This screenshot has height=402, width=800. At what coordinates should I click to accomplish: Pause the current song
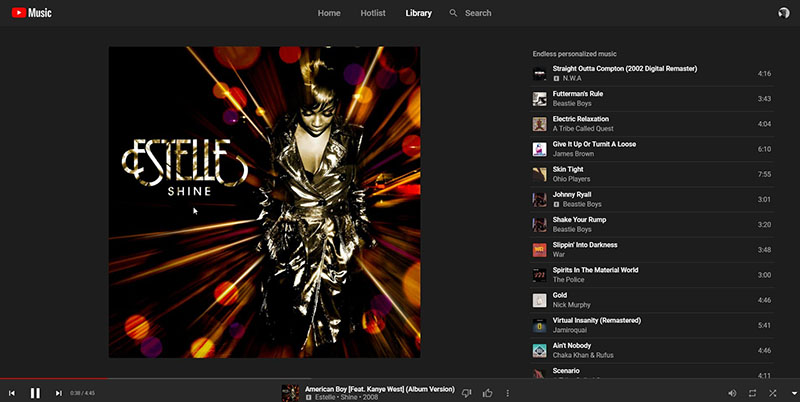pos(35,393)
